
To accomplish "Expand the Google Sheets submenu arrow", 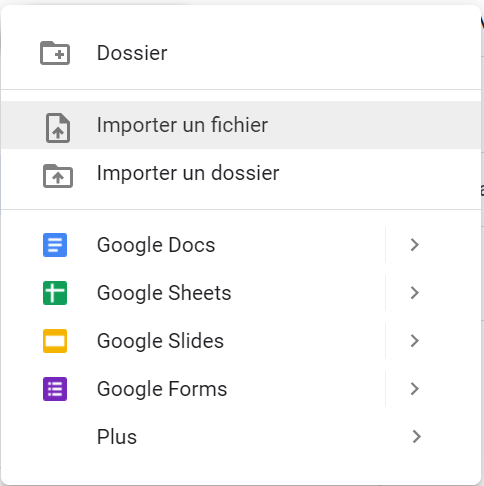I will 415,293.
